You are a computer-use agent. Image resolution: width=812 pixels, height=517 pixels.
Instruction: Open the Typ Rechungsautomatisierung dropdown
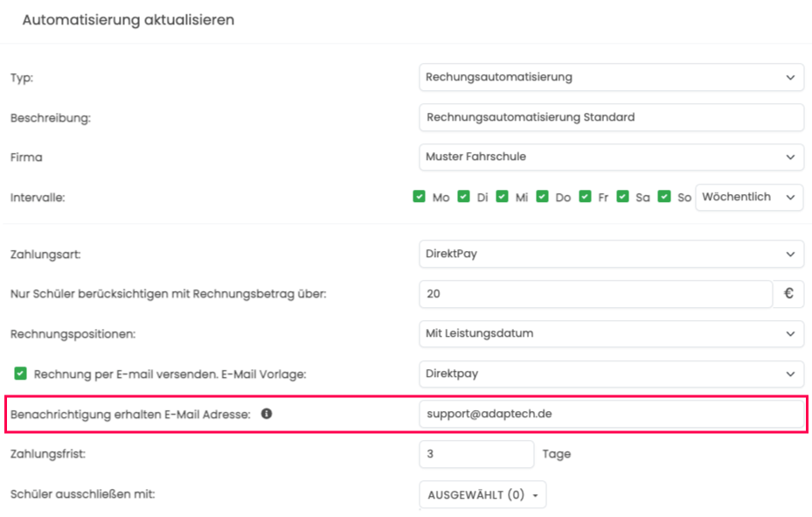[611, 77]
